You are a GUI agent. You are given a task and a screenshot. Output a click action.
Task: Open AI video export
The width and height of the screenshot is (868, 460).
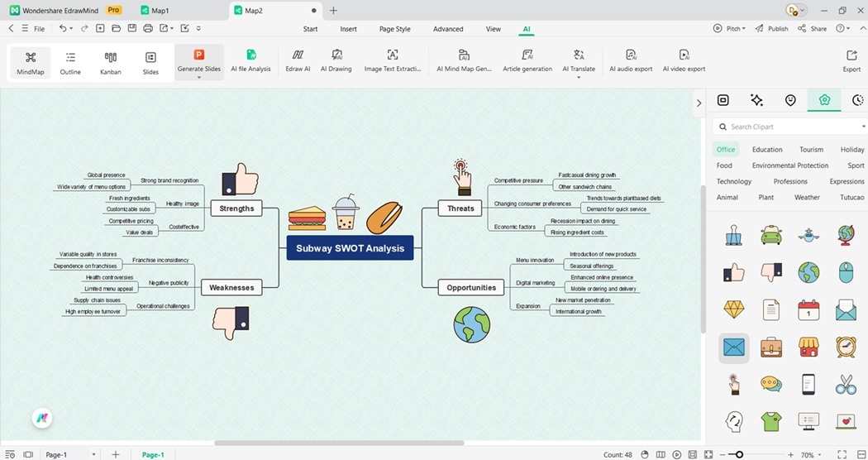pos(684,61)
